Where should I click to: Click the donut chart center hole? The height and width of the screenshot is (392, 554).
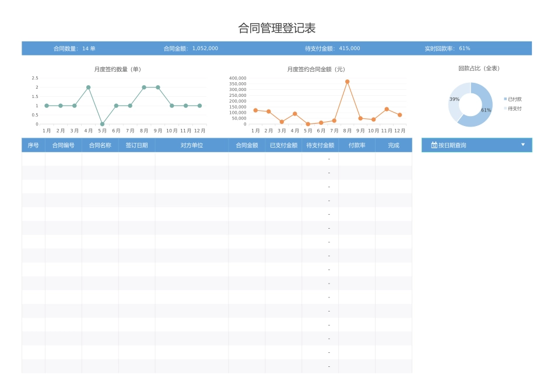tap(470, 104)
